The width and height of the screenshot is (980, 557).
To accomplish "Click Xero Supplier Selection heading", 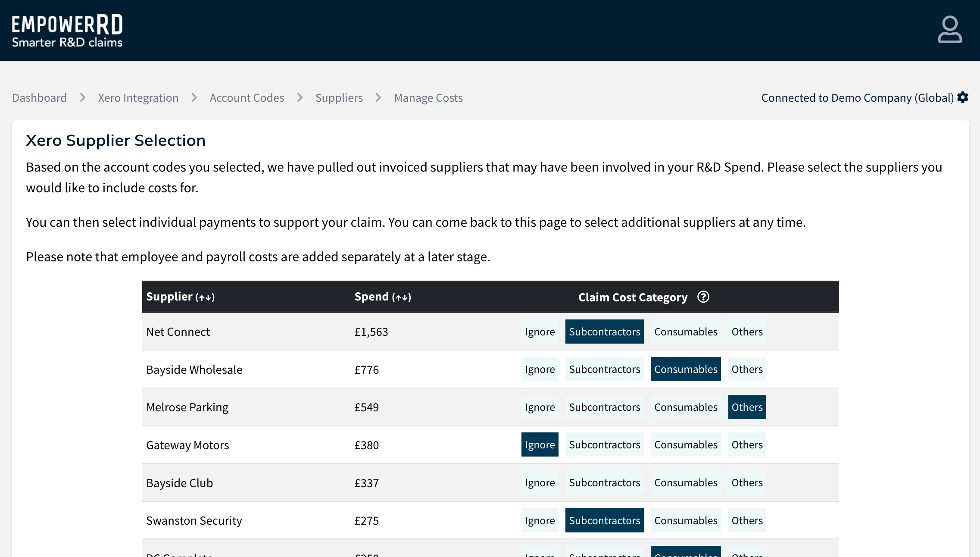I will pyautogui.click(x=115, y=141).
